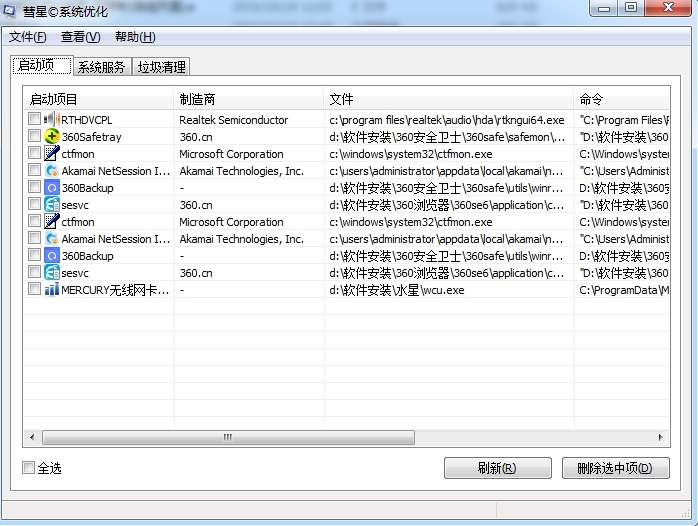Click the 360Safetray green plus icon
698x526 pixels.
tap(52, 136)
